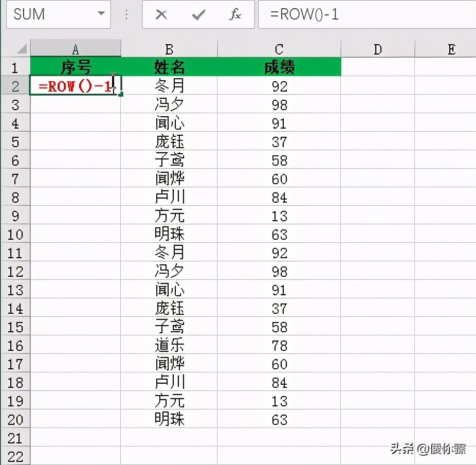
Task: Select cell 闻烨 in row 7
Action: coord(169,178)
